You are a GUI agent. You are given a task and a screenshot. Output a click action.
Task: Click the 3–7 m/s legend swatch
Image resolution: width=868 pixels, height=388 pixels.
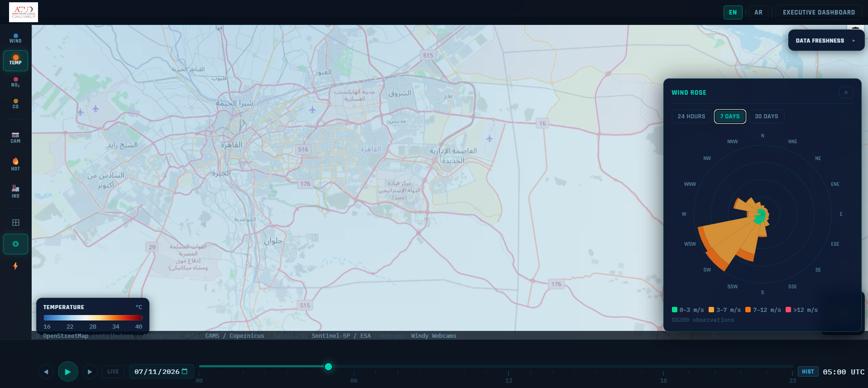pyautogui.click(x=711, y=310)
